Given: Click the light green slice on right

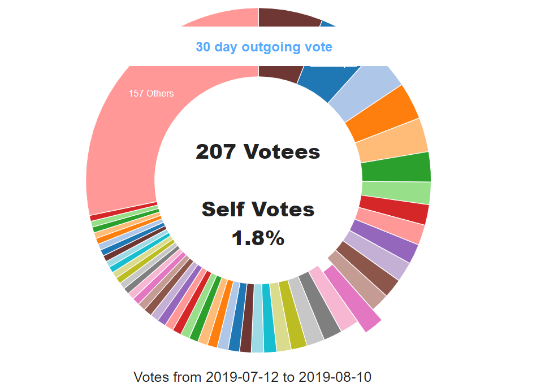Looking at the screenshot, I should click(x=396, y=192).
